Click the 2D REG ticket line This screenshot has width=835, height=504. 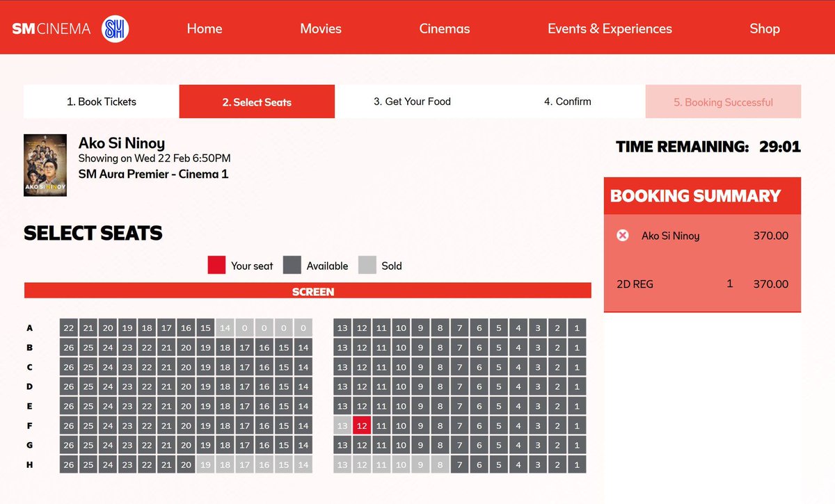pos(702,284)
